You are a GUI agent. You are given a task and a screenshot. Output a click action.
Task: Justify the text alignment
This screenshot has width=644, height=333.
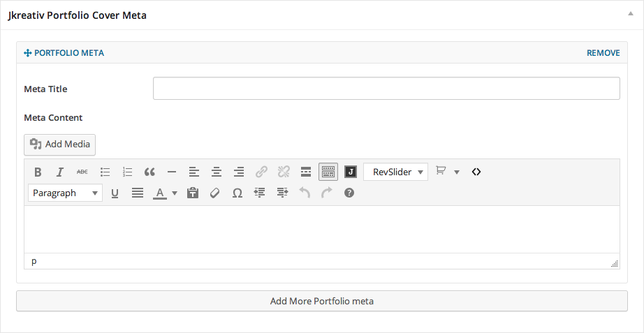point(138,193)
